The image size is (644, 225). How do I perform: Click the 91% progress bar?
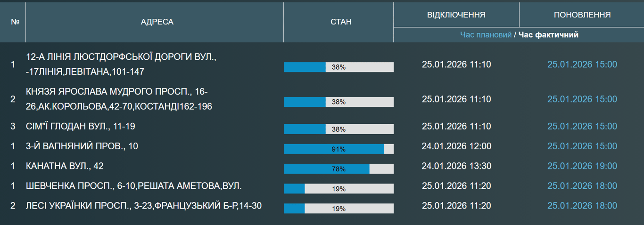point(338,149)
